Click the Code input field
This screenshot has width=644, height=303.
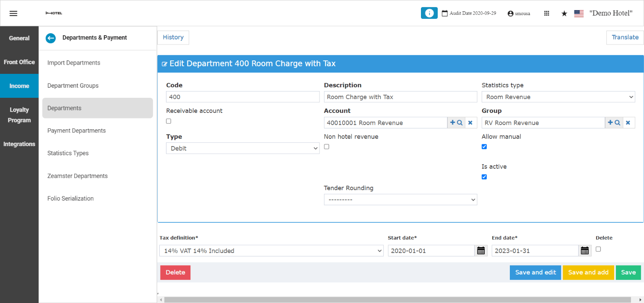(243, 97)
